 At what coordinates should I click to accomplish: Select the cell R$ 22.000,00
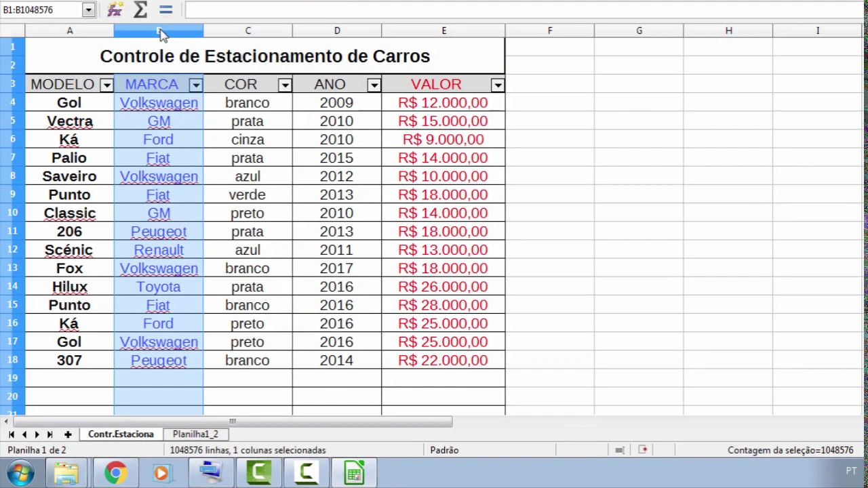pos(443,360)
